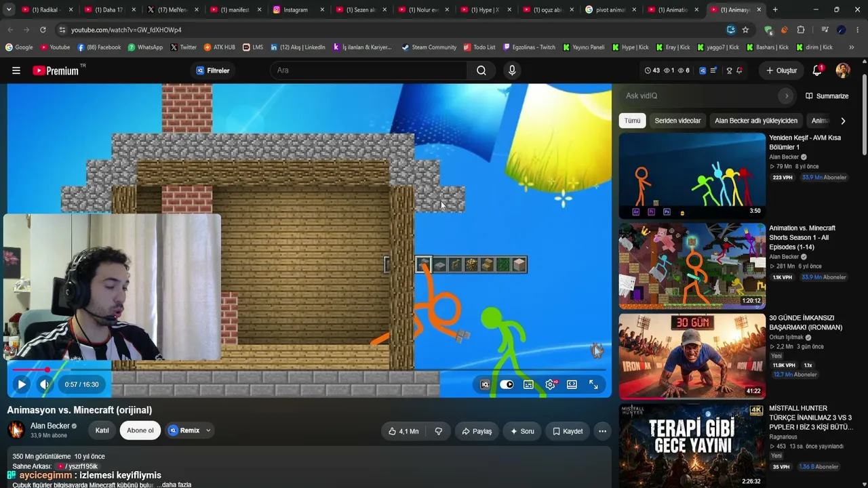Screen dimensions: 868x488
Task: Show more filter chips with the right arrow
Action: tap(843, 121)
